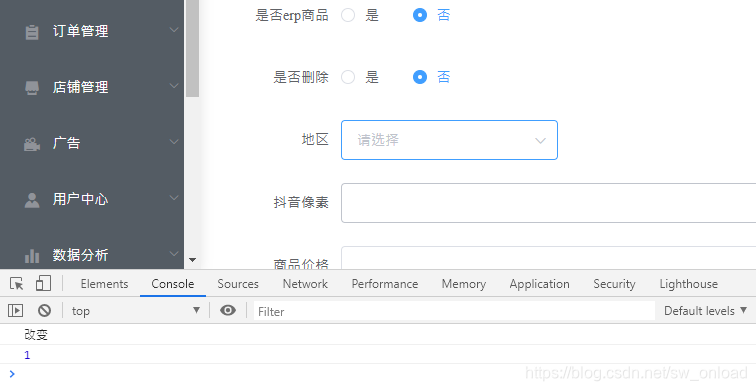Click the 店铺管理 store icon
This screenshot has width=756, height=391.
coord(32,88)
